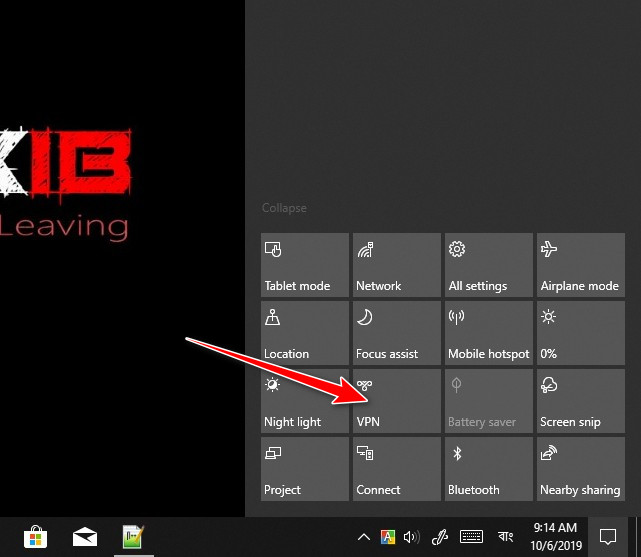Collapse the quick actions grid
Screen dimensions: 641x557
click(284, 208)
